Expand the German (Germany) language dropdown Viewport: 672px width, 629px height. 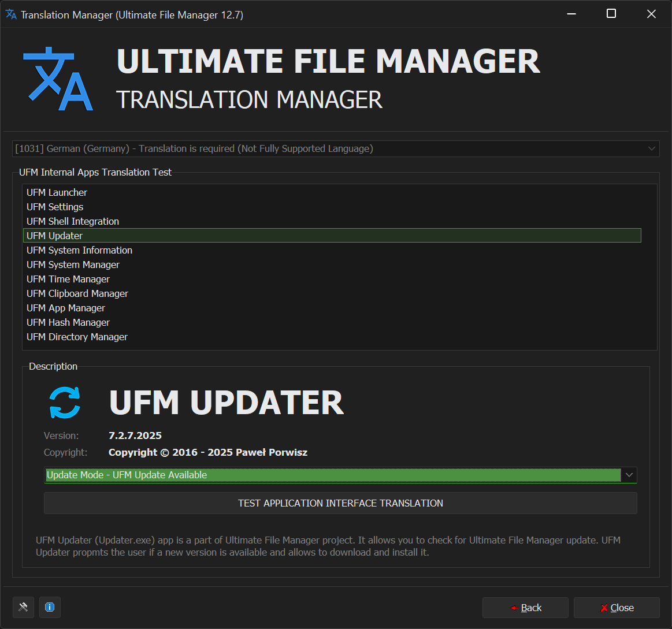click(x=652, y=148)
